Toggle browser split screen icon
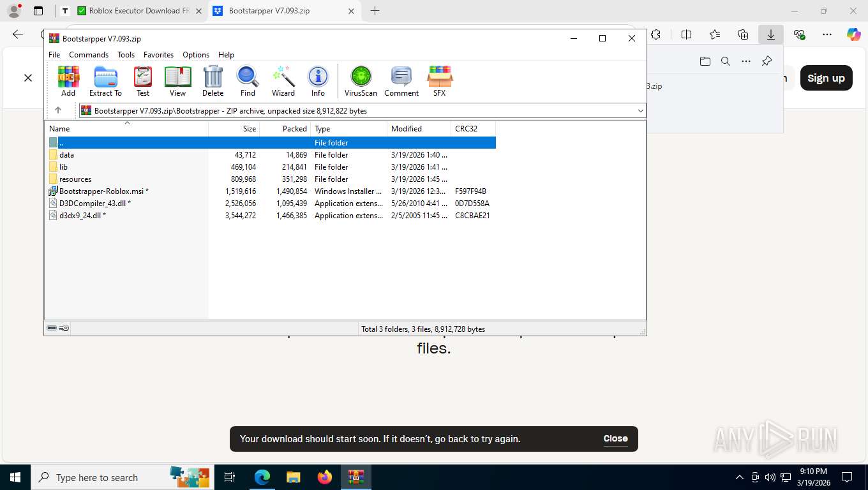868x490 pixels. (687, 34)
